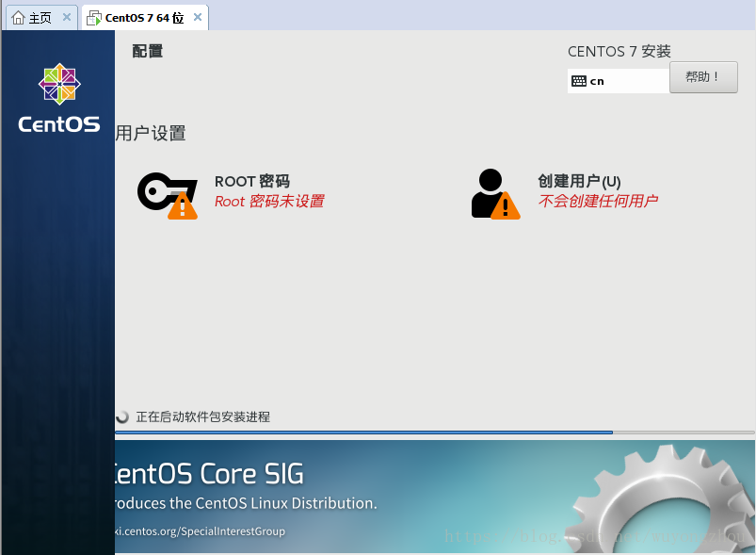Open the ROOT password key icon
Viewport: 756px width, 555px height.
click(168, 195)
